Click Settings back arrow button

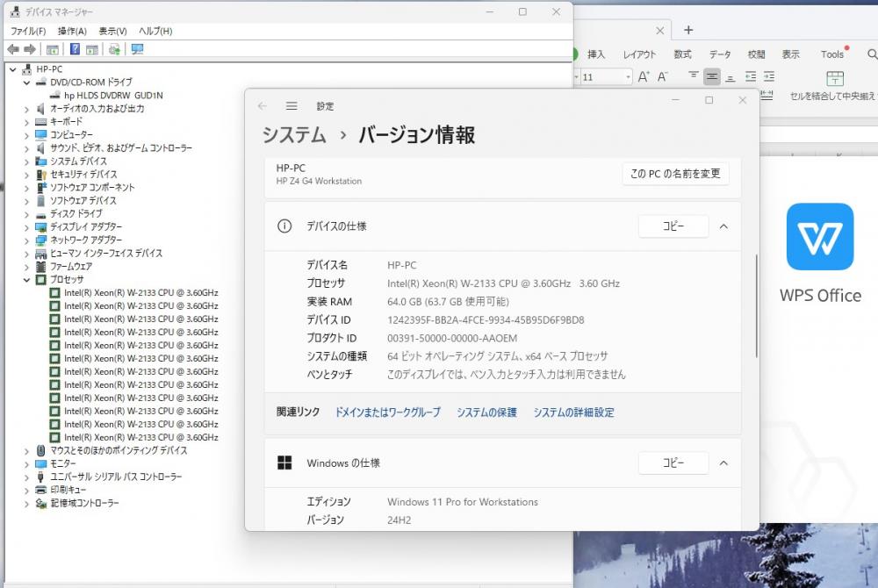[x=262, y=105]
